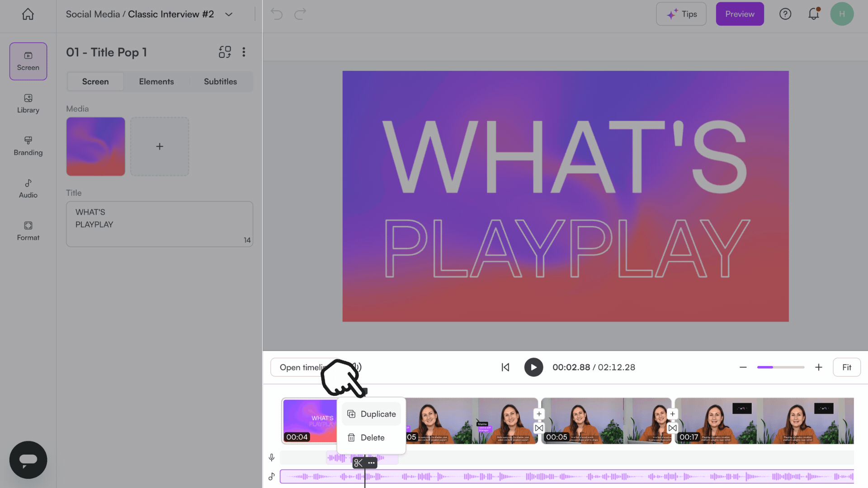Toggle the crossfade transition between interview clips
868x488 pixels.
[539, 428]
